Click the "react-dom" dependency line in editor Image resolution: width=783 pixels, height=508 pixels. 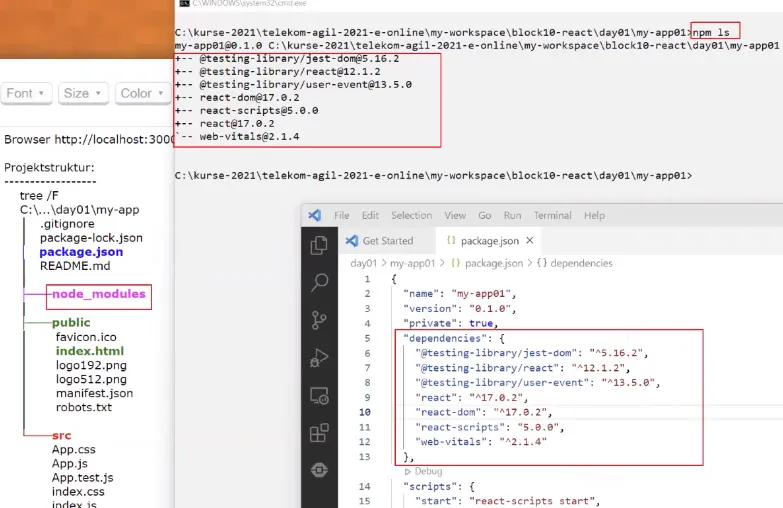tap(484, 412)
